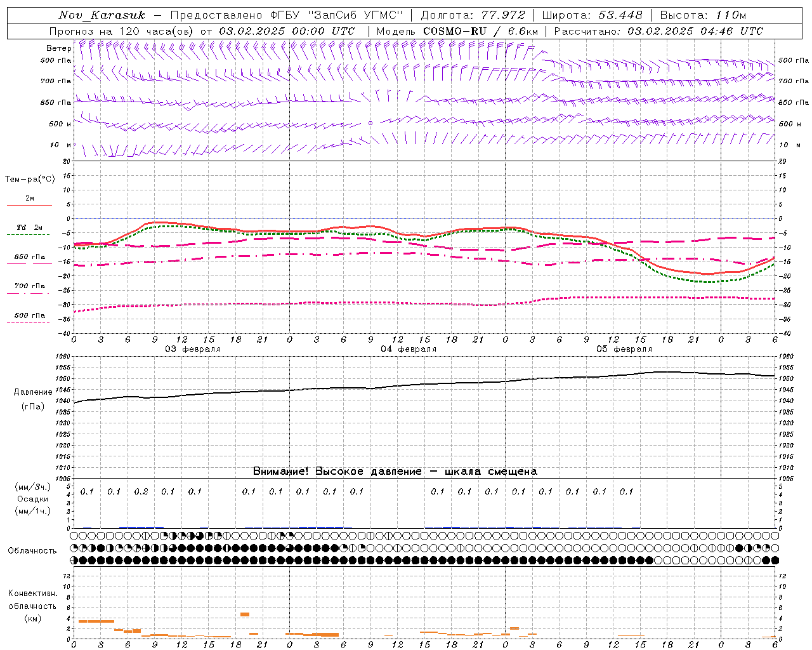Select the text Предоставлено ФГБУ "ЗапСиб УГМС"

[287, 15]
